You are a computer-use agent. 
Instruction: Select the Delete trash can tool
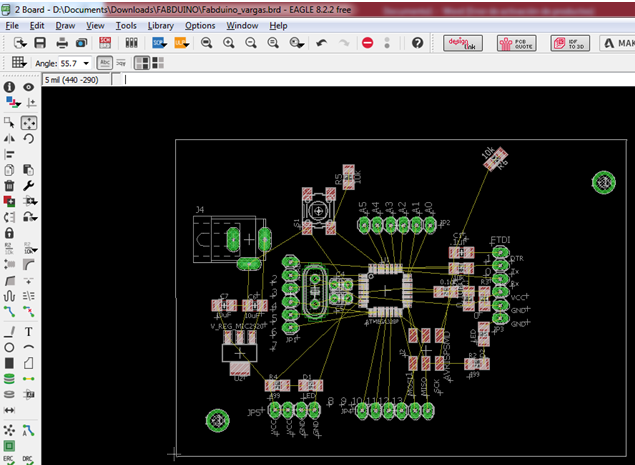coord(9,186)
